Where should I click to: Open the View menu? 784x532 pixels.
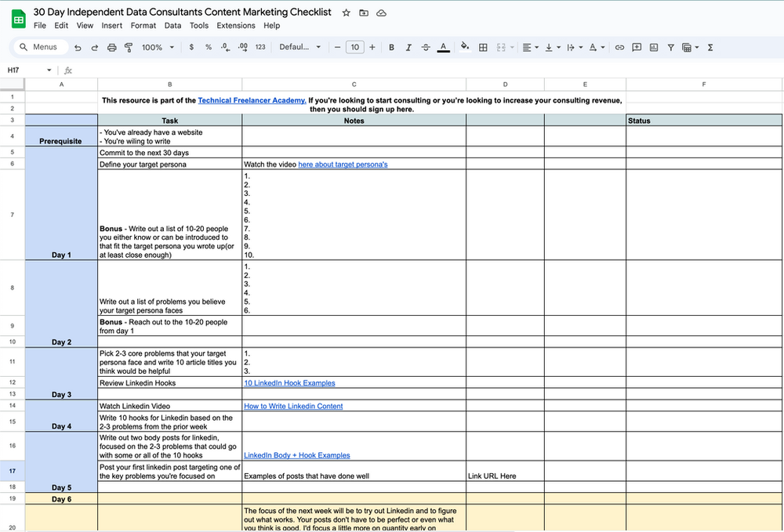coord(85,26)
